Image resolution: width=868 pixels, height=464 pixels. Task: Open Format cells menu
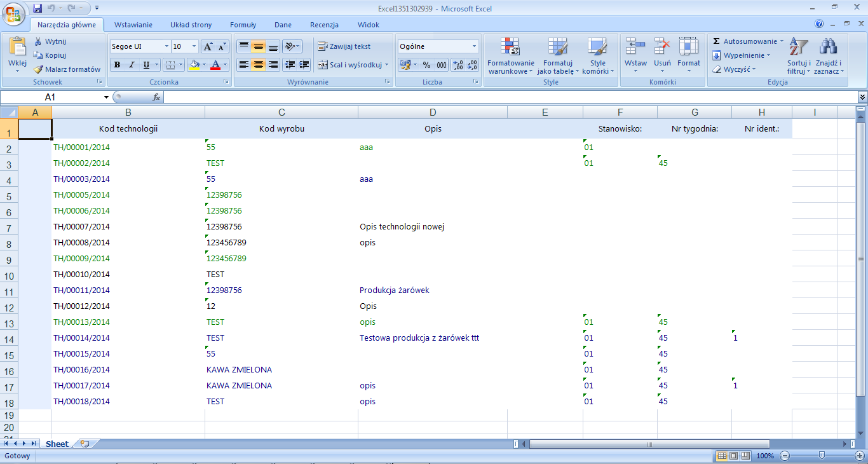pos(689,55)
